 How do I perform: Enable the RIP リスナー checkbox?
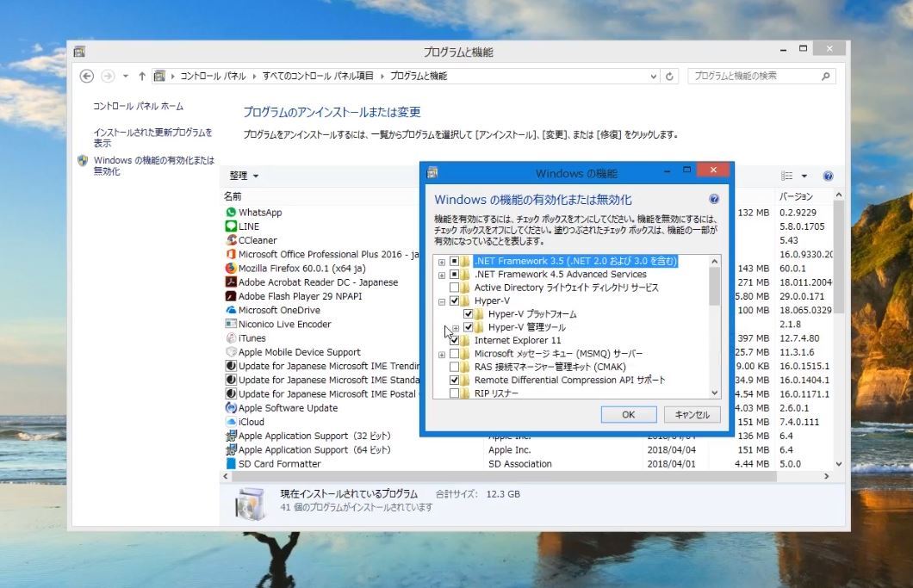454,393
